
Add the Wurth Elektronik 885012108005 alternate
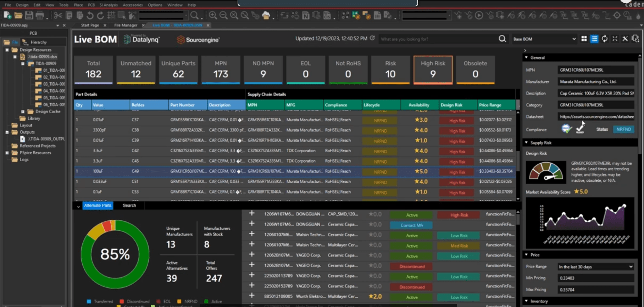pos(252,296)
